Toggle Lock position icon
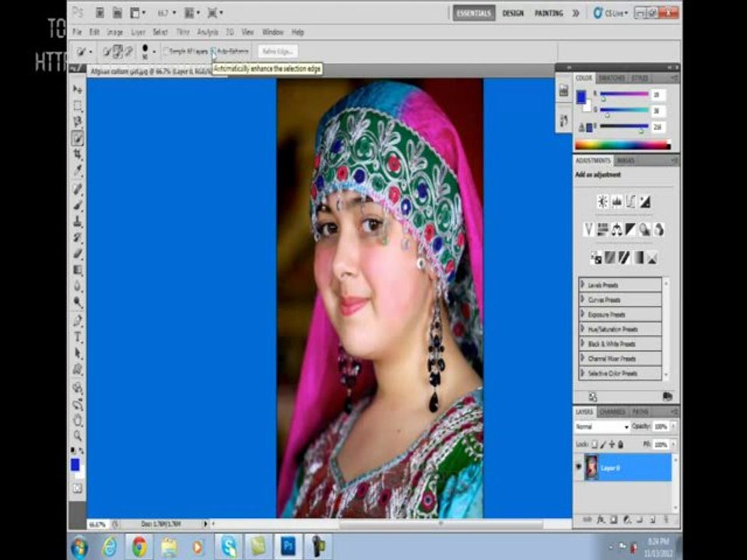The height and width of the screenshot is (560, 747). point(612,444)
